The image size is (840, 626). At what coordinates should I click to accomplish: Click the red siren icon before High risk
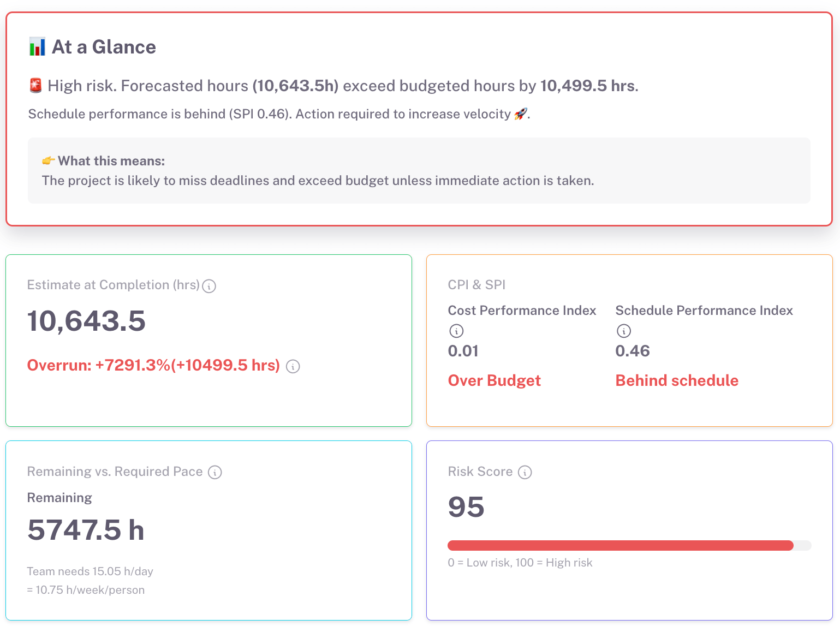pyautogui.click(x=35, y=86)
